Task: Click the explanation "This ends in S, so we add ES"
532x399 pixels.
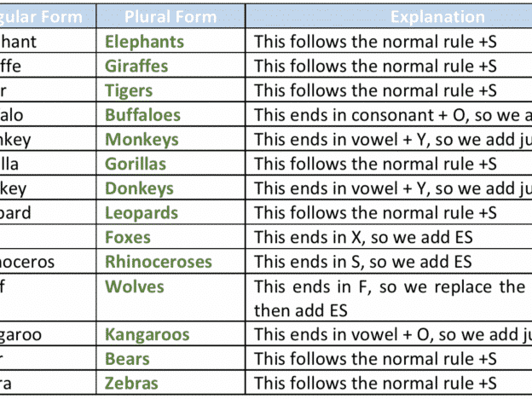Action: (363, 262)
